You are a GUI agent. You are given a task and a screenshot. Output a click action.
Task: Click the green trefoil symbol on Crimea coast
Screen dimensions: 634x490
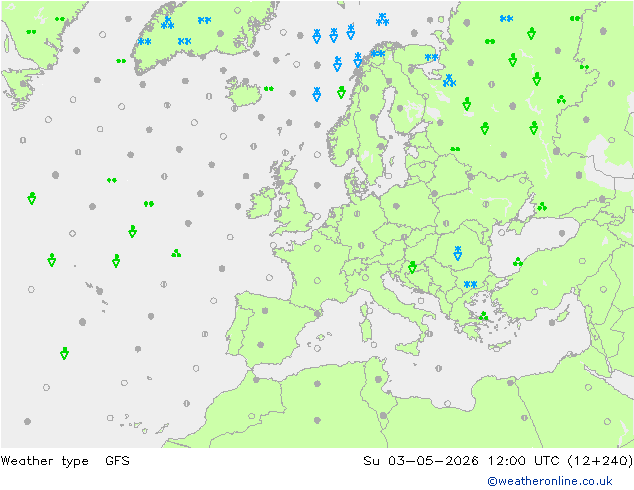pos(518,262)
